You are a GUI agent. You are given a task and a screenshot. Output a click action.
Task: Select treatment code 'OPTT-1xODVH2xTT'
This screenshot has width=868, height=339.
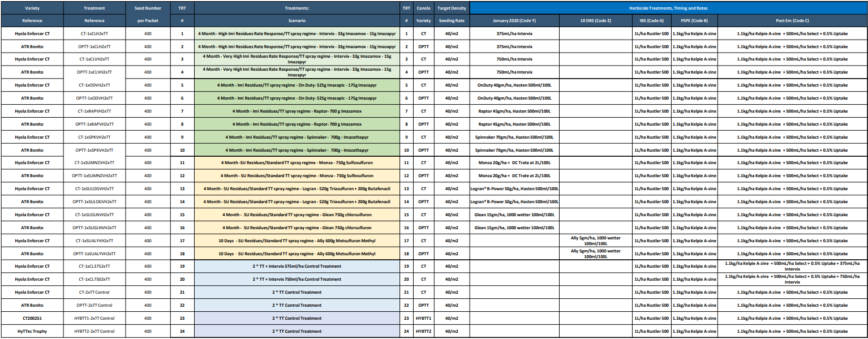(94, 98)
